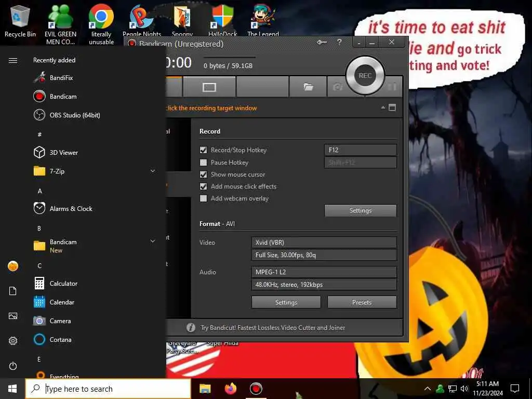Click the Shift+F12 pause hotkey field
The width and height of the screenshot is (532, 399).
[x=361, y=162]
